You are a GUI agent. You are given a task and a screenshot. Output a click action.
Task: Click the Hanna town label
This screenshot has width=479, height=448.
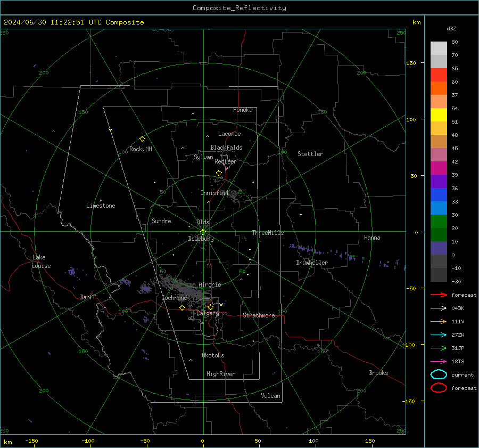(x=372, y=238)
